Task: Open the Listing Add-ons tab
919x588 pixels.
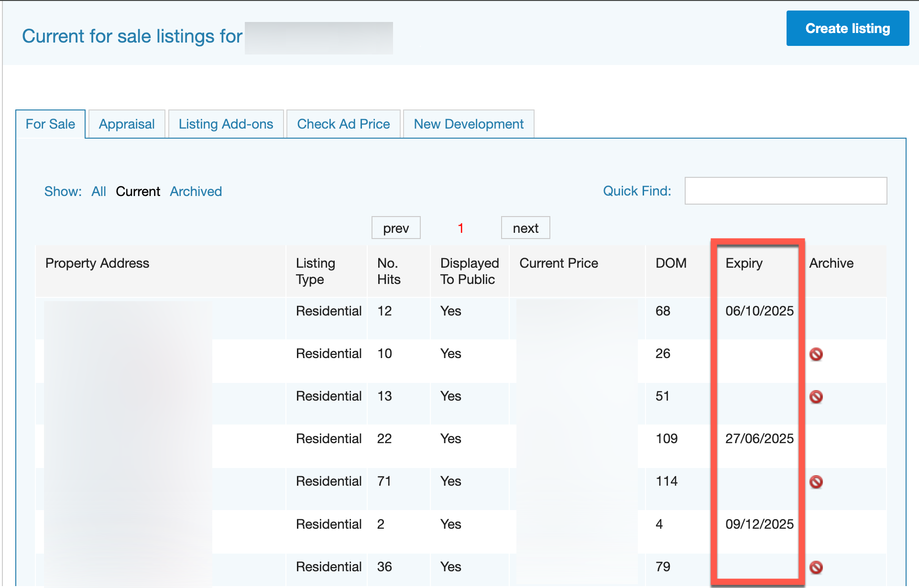Action: (226, 124)
